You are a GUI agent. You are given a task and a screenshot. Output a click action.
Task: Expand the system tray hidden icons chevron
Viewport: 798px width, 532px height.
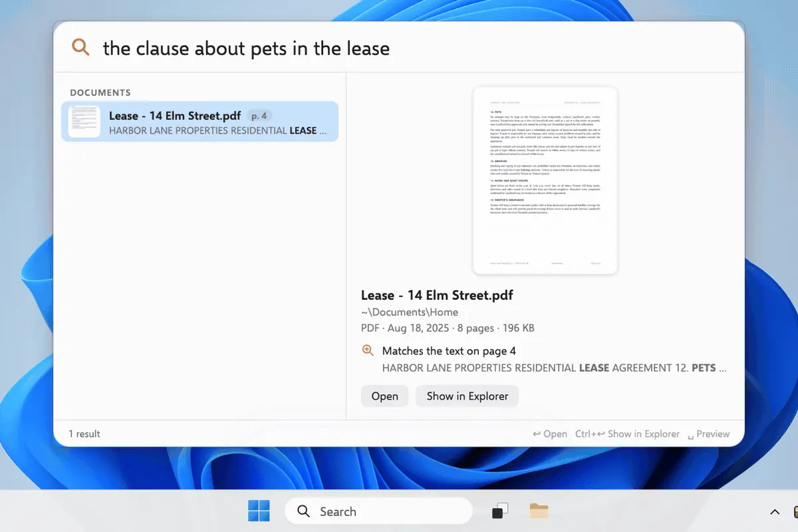coord(775,511)
